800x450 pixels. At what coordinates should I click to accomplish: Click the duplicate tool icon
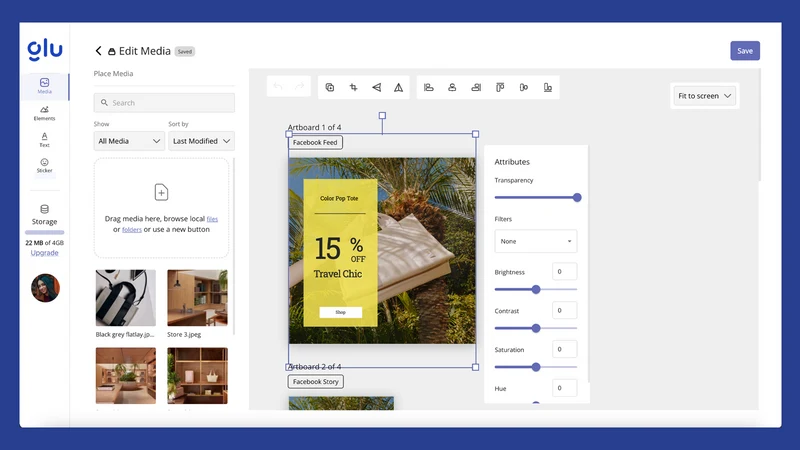(330, 87)
